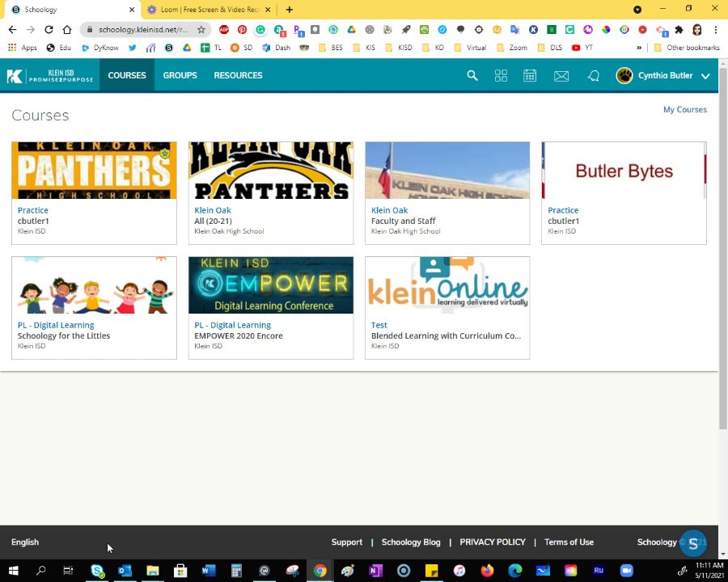Expand the hidden bookmarks chevron
Viewport: 728px width, 582px height.
click(639, 48)
